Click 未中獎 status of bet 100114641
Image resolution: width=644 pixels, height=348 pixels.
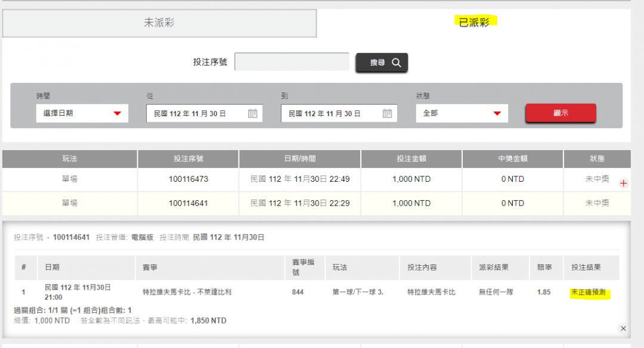(597, 203)
